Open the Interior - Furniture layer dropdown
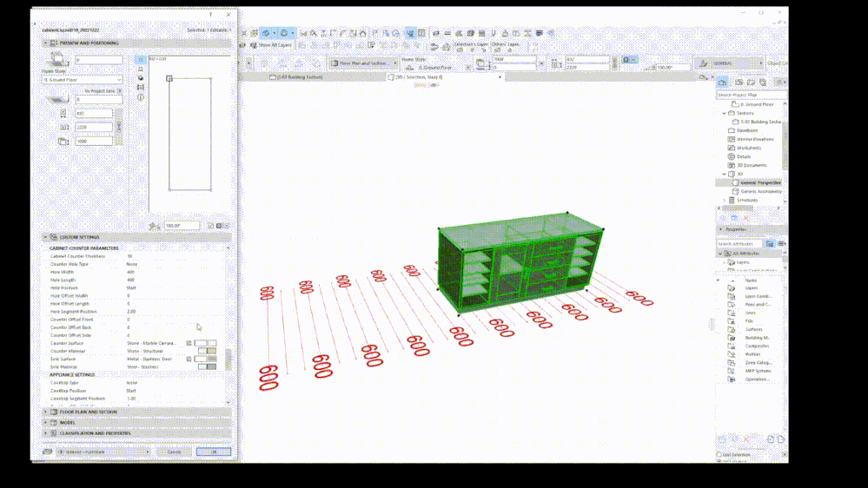 [103, 452]
